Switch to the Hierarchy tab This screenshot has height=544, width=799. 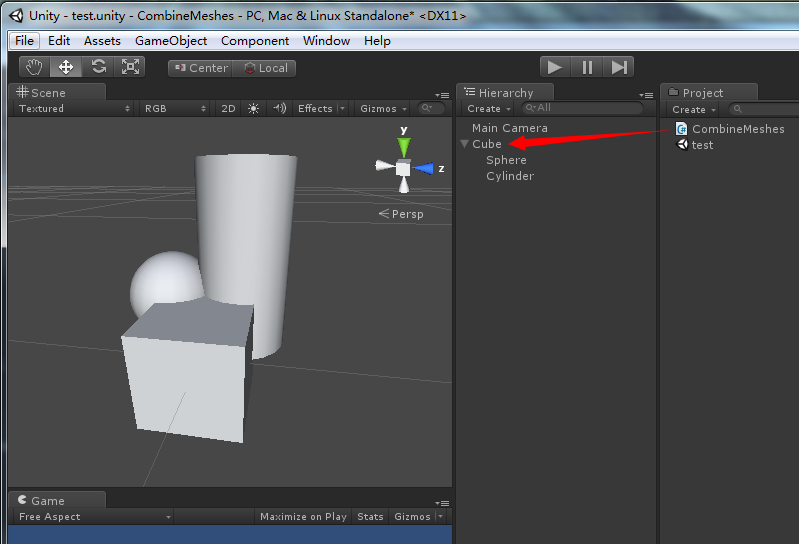click(x=504, y=93)
